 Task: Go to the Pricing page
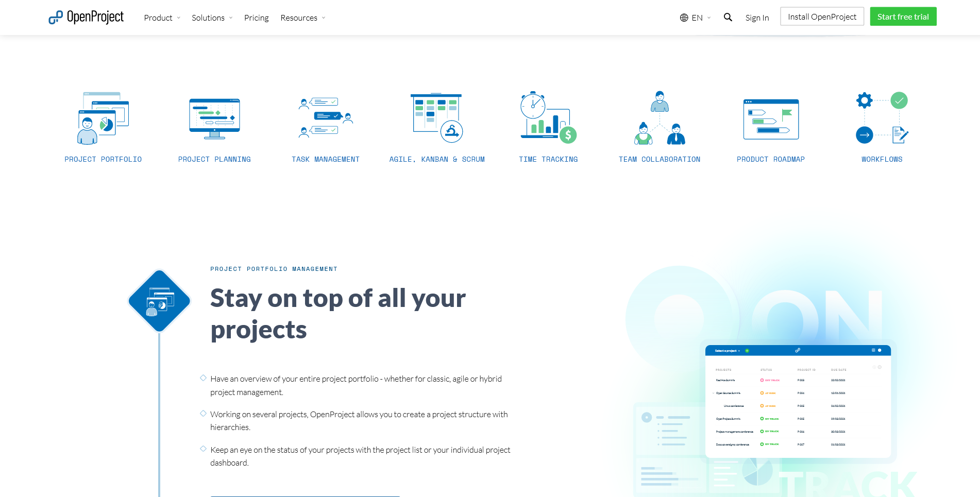(x=256, y=18)
